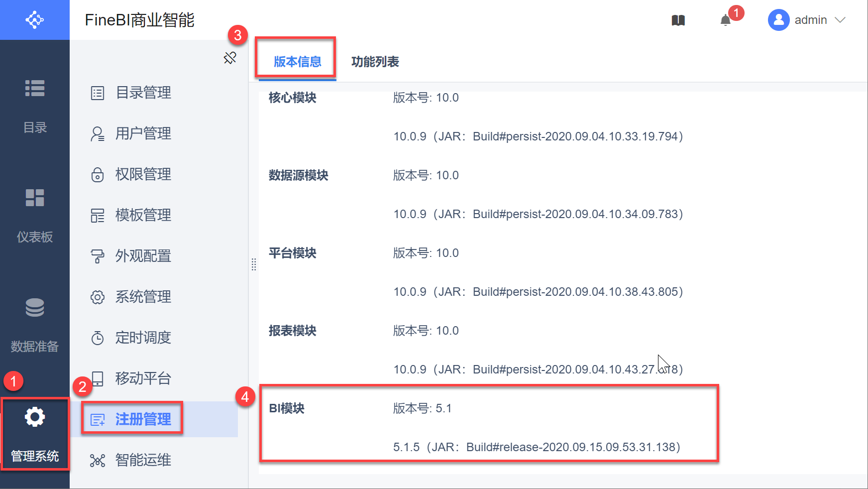The height and width of the screenshot is (489, 868).
Task: Click the 核心模块 版本号: 10.0 text
Action: (426, 98)
